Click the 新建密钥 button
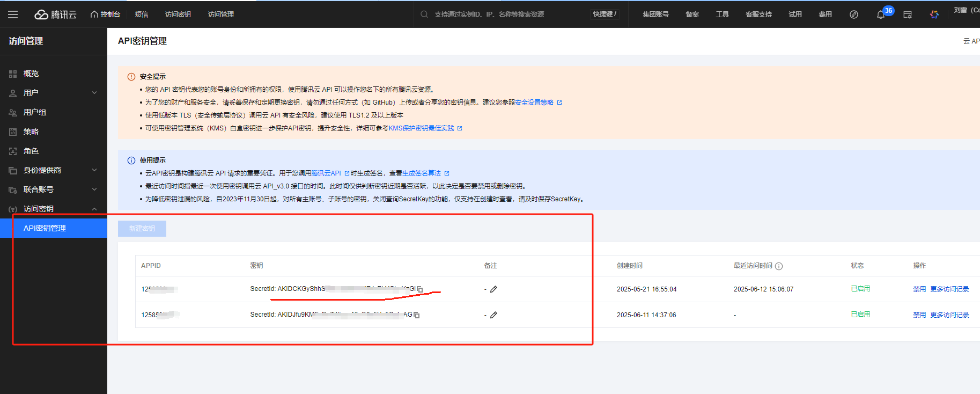980x394 pixels. click(142, 229)
